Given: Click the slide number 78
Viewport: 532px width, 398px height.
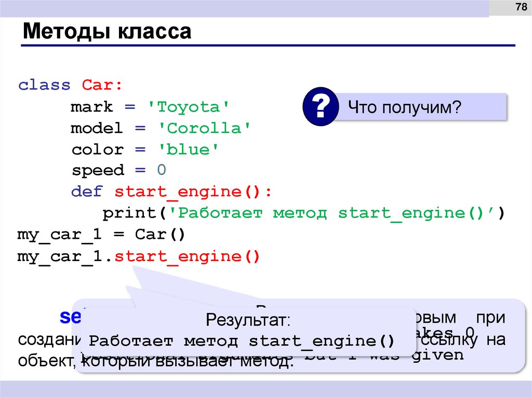Looking at the screenshot, I should [521, 7].
